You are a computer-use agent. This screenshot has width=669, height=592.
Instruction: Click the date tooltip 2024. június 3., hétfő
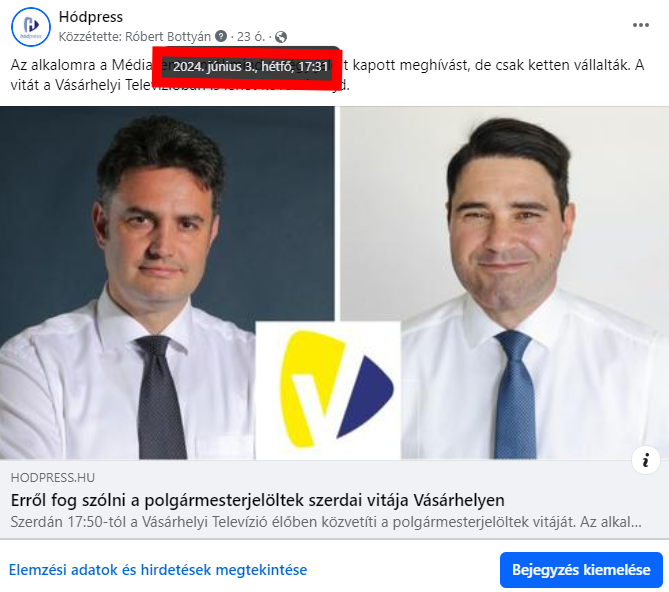point(250,67)
